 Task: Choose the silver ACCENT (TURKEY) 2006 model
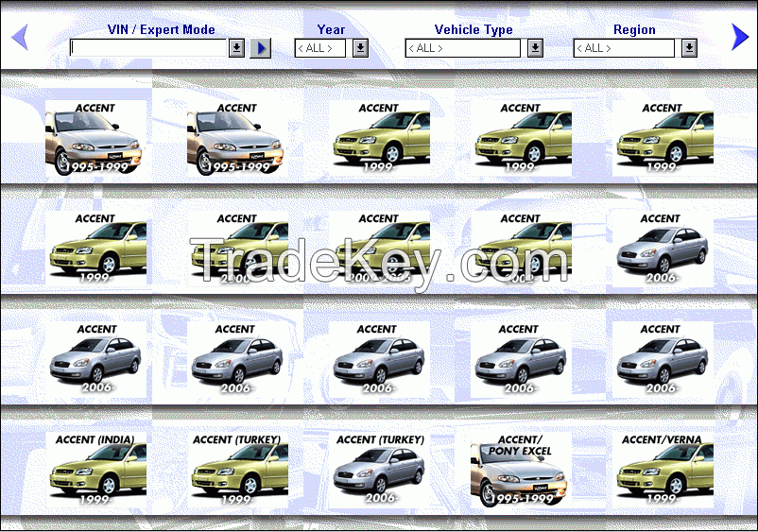[379, 469]
